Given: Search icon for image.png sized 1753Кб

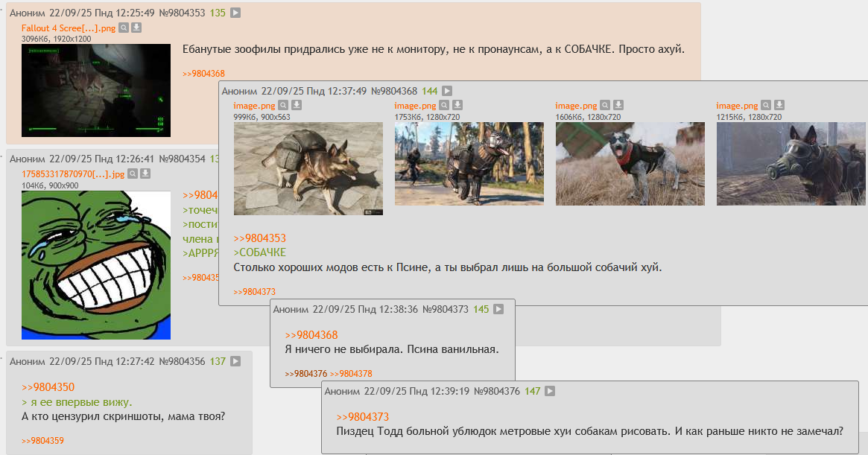Looking at the screenshot, I should [x=444, y=105].
